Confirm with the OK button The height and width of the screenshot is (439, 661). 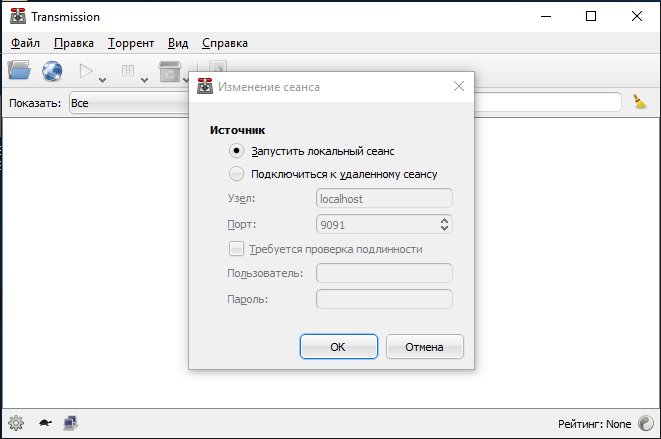tap(339, 347)
